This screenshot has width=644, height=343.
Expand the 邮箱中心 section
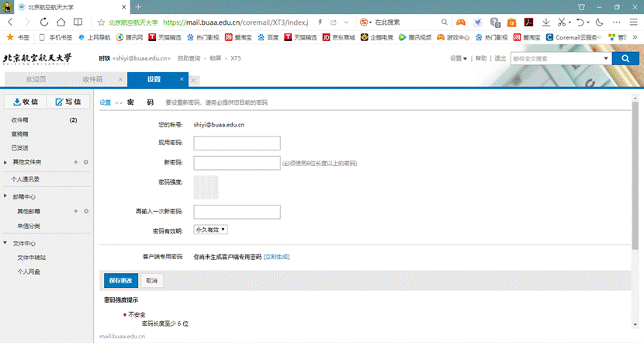click(6, 197)
